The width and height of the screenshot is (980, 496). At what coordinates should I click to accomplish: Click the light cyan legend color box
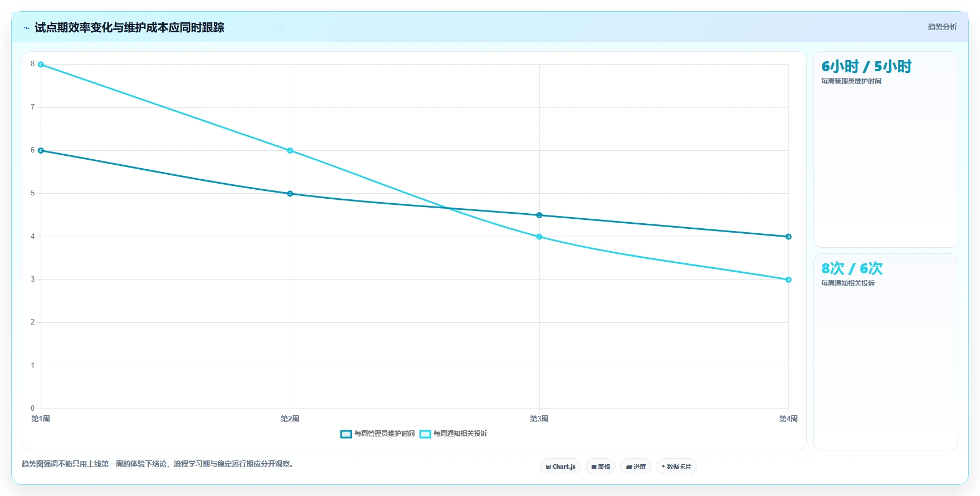point(425,434)
